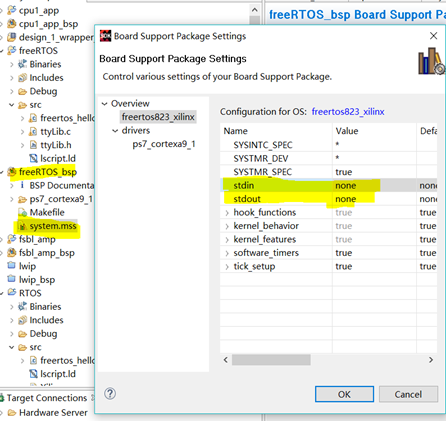Select freertos_hello file under RTOS src

tap(67, 360)
